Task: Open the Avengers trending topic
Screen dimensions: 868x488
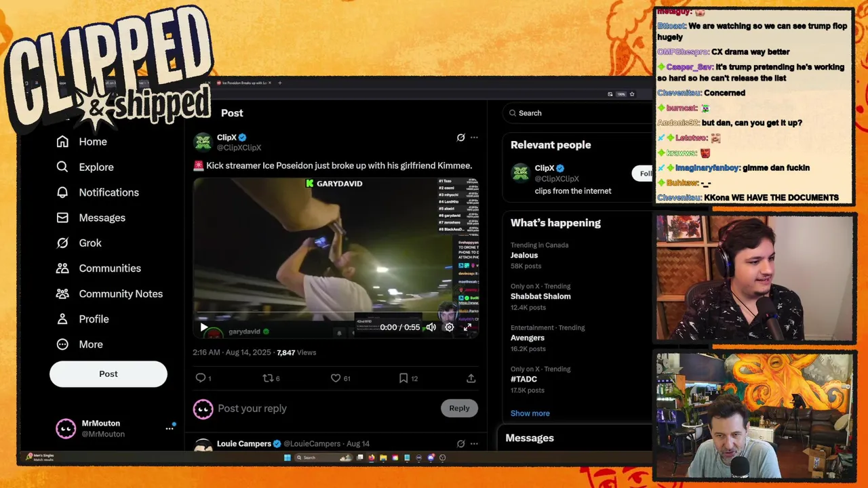Action: click(528, 338)
